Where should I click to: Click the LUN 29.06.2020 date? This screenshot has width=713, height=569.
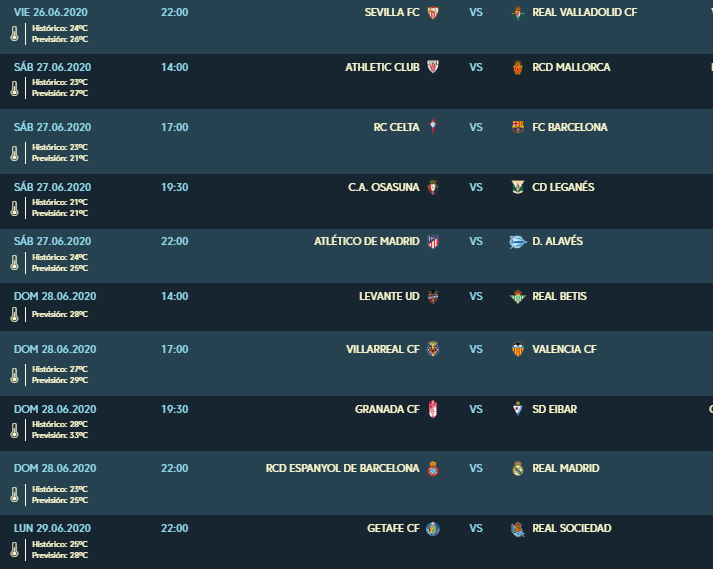pos(52,529)
